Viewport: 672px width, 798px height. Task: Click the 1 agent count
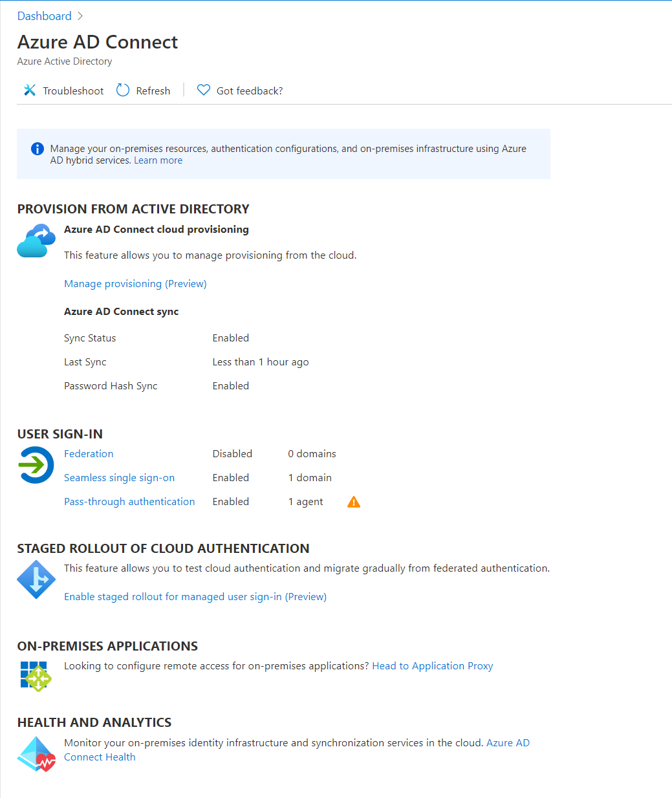306,502
